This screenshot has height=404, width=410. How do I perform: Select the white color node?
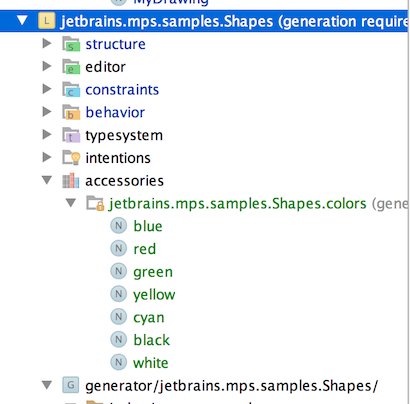point(151,363)
